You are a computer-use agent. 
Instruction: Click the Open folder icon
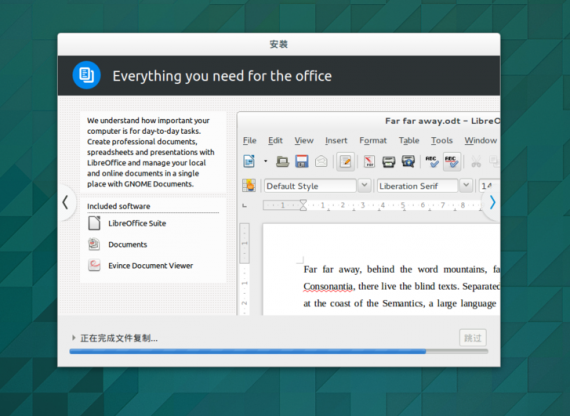coord(282,161)
